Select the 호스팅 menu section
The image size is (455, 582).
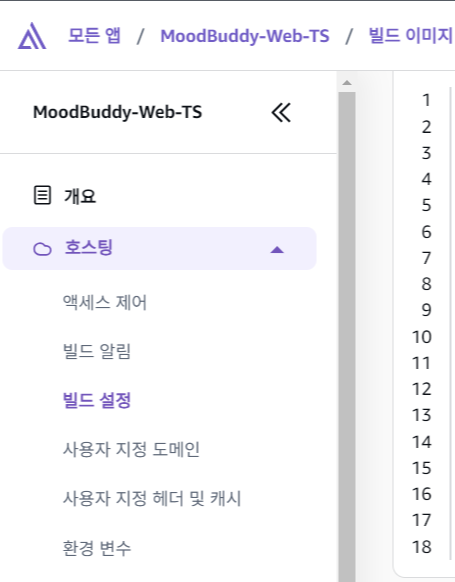[x=160, y=248]
